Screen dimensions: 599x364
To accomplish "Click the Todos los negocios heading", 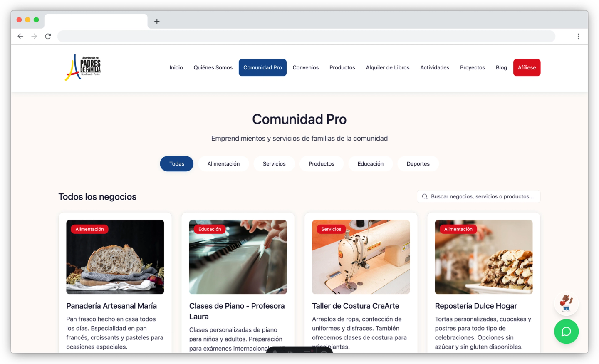I will 97,197.
